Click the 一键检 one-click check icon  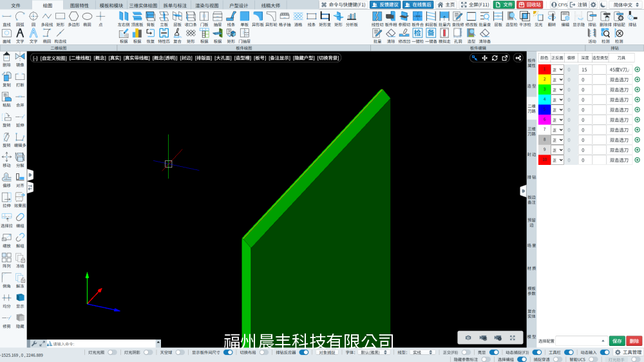(x=417, y=35)
